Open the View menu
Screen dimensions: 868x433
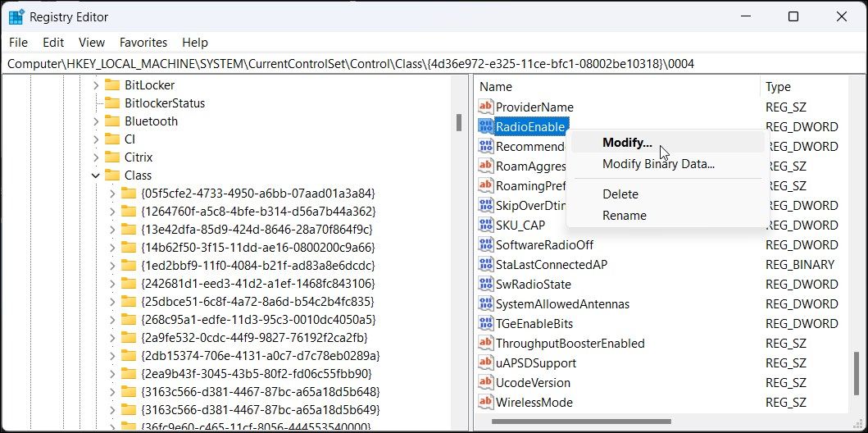pos(92,43)
